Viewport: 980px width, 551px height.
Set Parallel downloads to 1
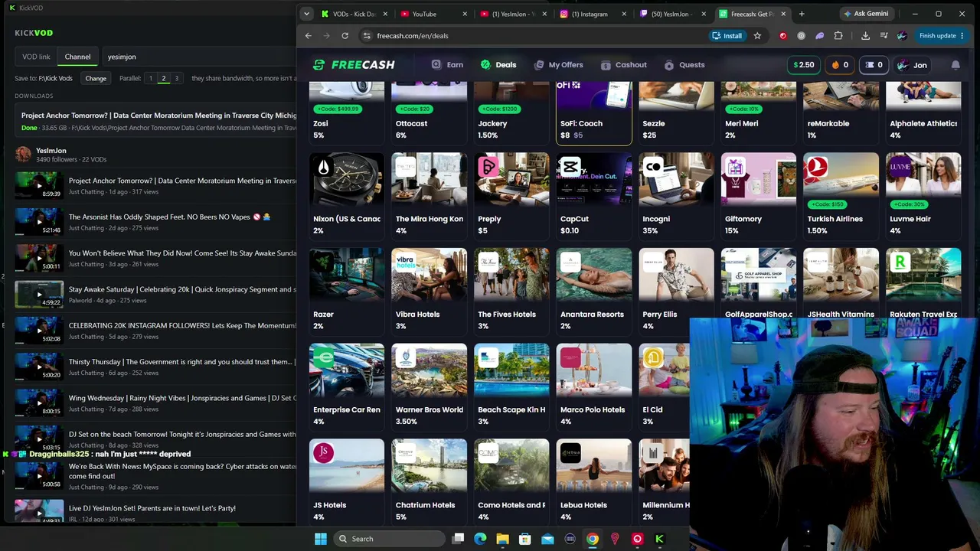tap(150, 78)
